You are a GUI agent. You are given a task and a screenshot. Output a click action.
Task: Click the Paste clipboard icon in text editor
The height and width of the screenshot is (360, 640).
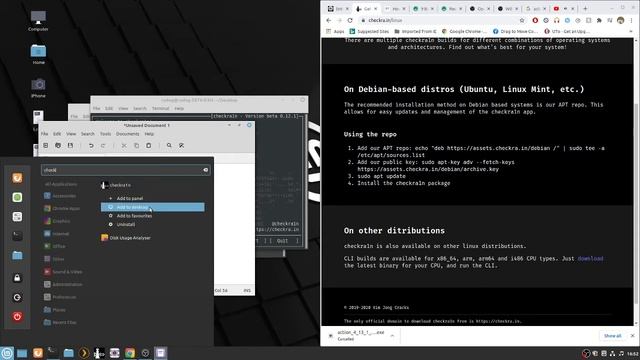pyautogui.click(x=149, y=145)
